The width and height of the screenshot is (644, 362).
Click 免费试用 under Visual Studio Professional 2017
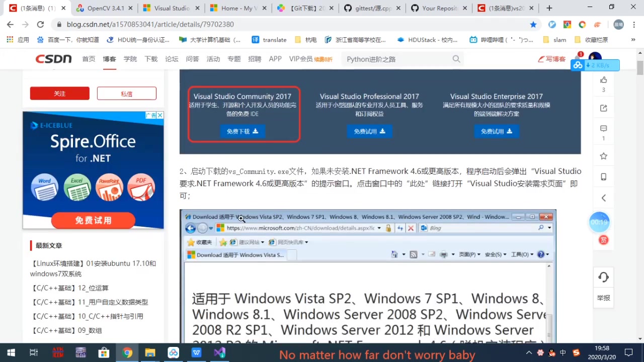coord(369,131)
